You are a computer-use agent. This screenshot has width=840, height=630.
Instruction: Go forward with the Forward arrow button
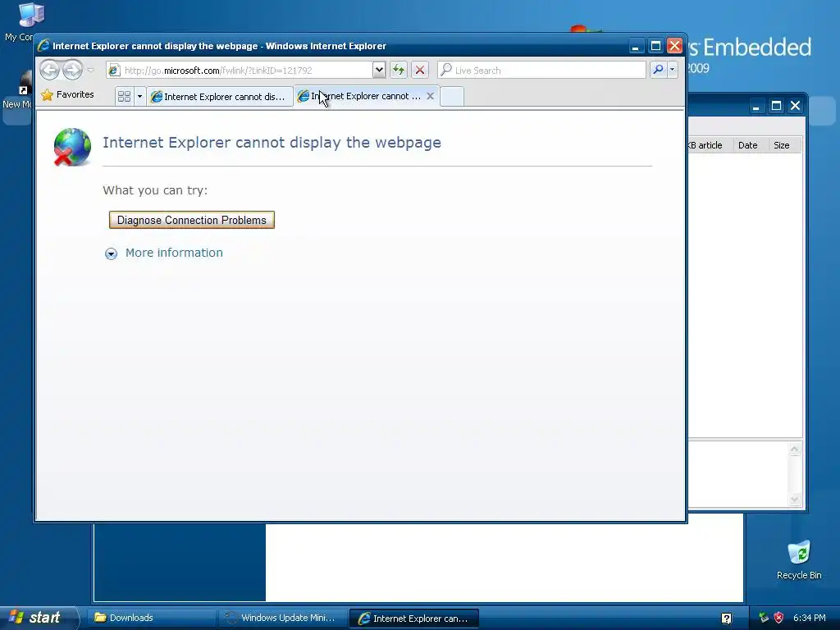pyautogui.click(x=72, y=70)
